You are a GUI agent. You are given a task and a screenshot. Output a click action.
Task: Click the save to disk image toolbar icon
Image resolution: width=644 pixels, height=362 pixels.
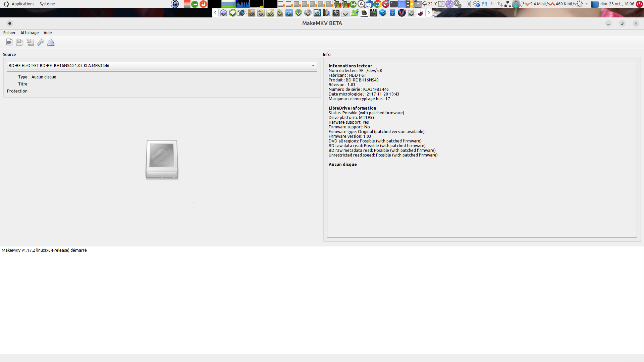coord(30,42)
